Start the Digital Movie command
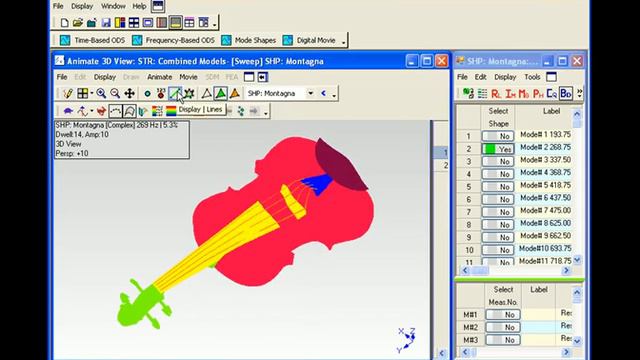640x360 pixels. [x=309, y=40]
